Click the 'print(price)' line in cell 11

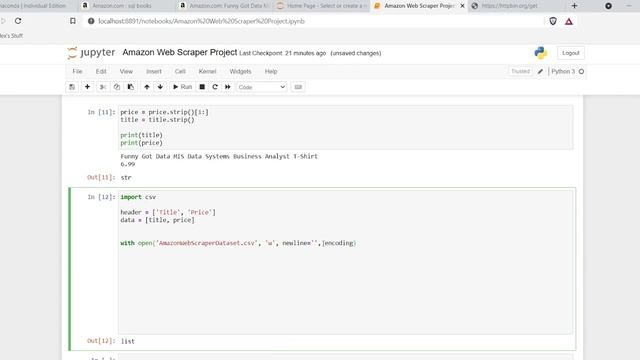click(x=141, y=143)
